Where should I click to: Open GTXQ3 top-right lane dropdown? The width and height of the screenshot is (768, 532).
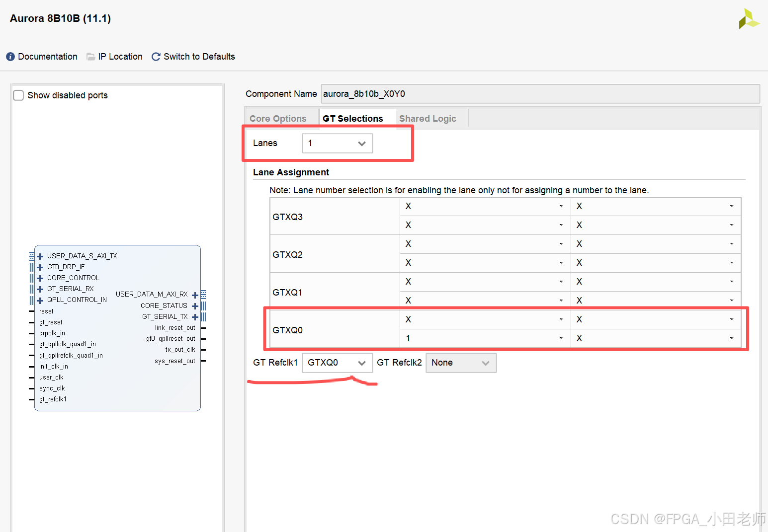click(656, 206)
